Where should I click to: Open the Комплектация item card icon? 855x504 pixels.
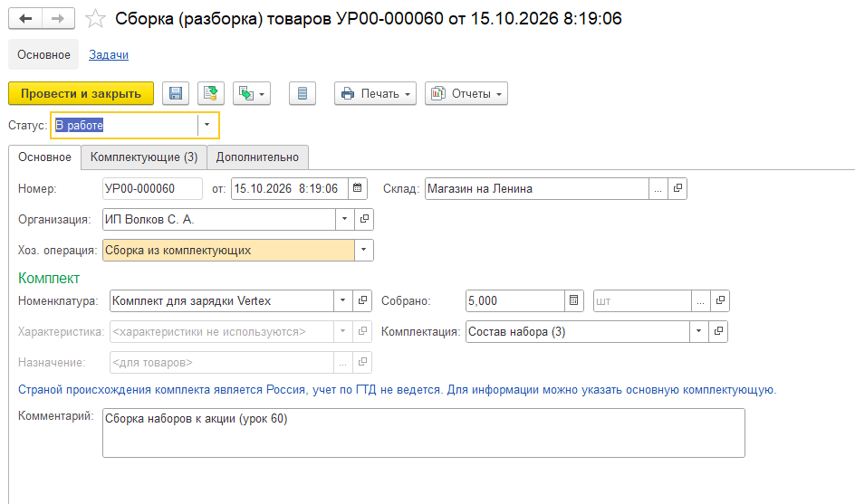point(718,331)
